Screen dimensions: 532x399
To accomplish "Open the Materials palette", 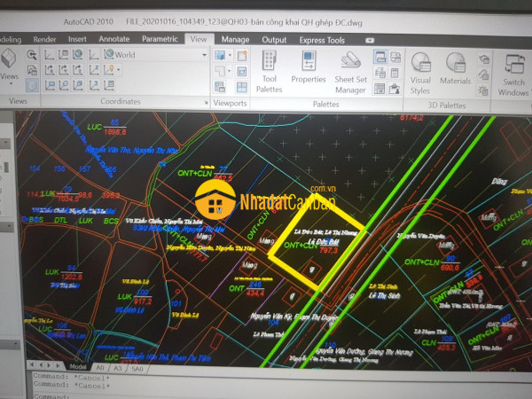I will (x=456, y=69).
